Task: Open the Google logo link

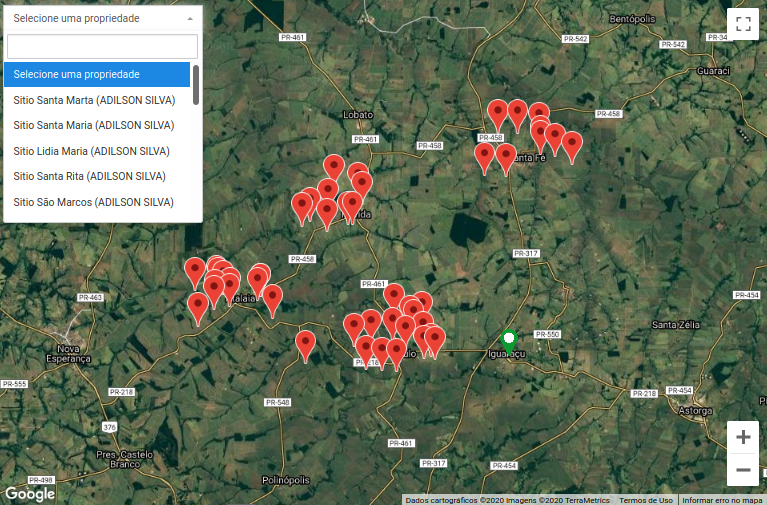Action: pos(30,493)
